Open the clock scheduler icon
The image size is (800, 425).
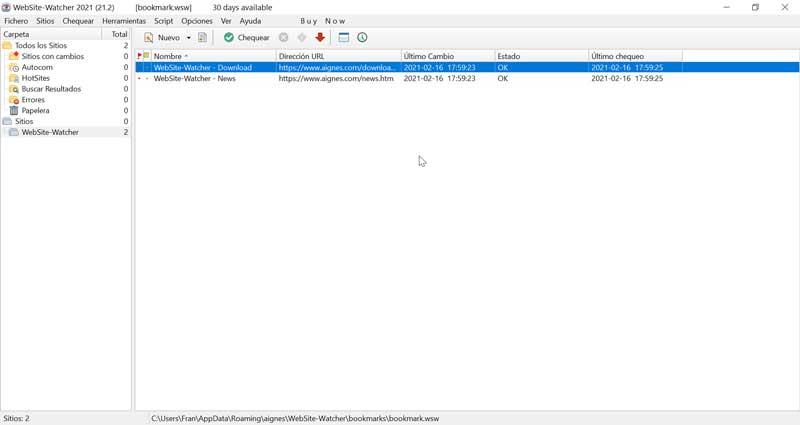point(362,38)
